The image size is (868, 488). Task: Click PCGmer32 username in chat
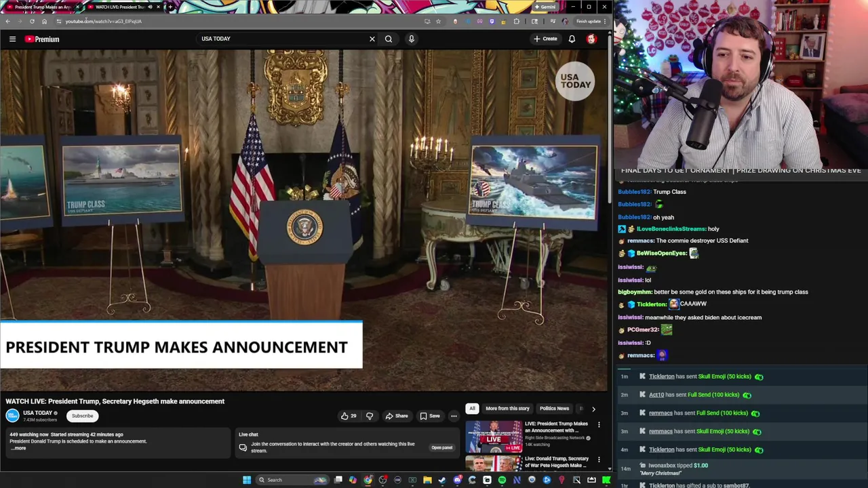[x=643, y=330]
